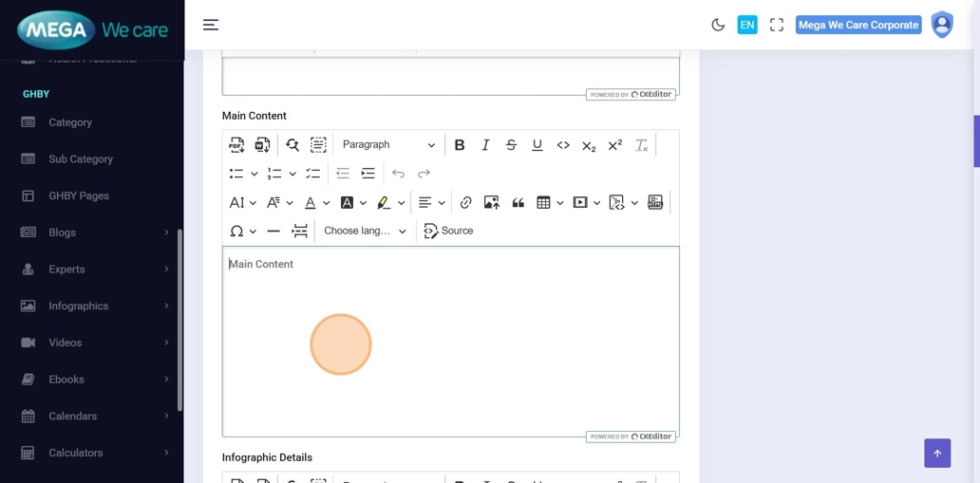Open the font color picker
This screenshot has height=483, width=980.
click(x=311, y=203)
